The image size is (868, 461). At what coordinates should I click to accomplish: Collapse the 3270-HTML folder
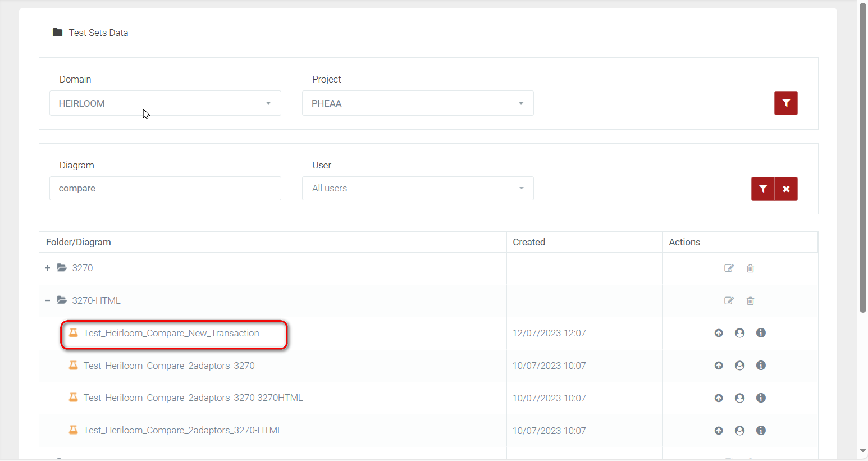[x=48, y=301]
